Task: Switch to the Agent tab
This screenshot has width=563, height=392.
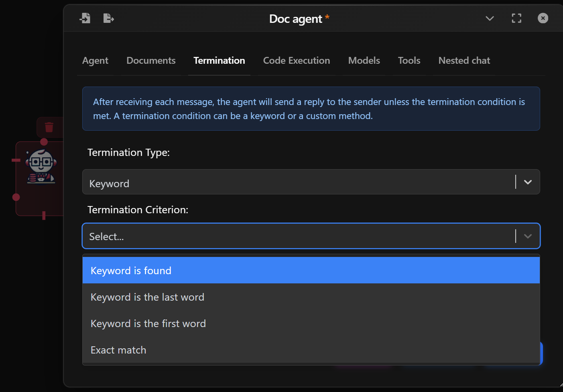Action: pyautogui.click(x=95, y=61)
